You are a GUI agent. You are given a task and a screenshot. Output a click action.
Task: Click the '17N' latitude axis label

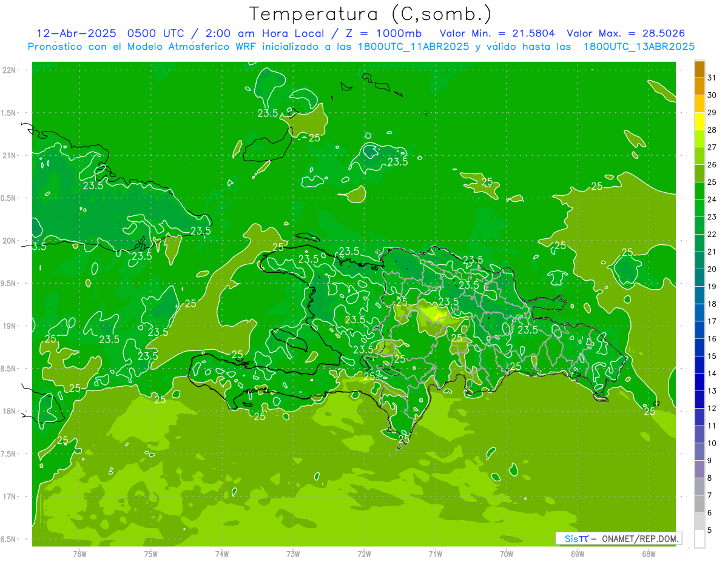pos(10,497)
